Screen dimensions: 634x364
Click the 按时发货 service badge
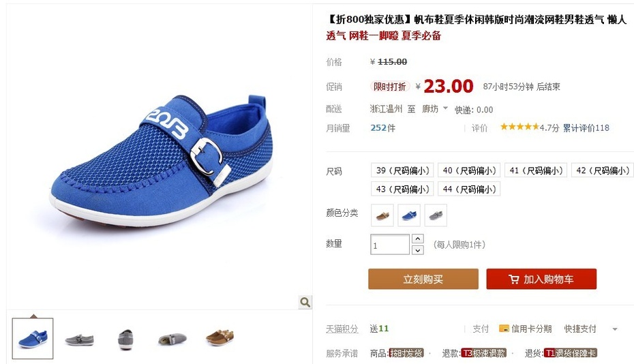tap(406, 353)
